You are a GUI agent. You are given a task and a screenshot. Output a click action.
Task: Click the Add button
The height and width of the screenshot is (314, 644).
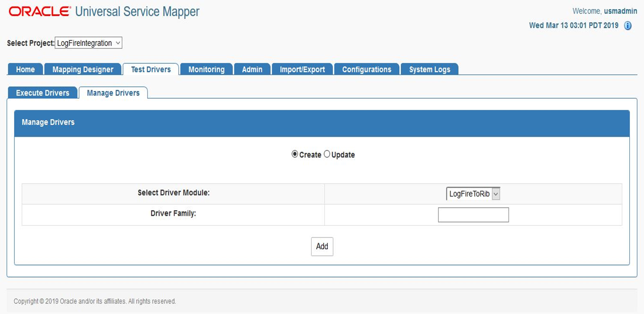[x=322, y=246]
